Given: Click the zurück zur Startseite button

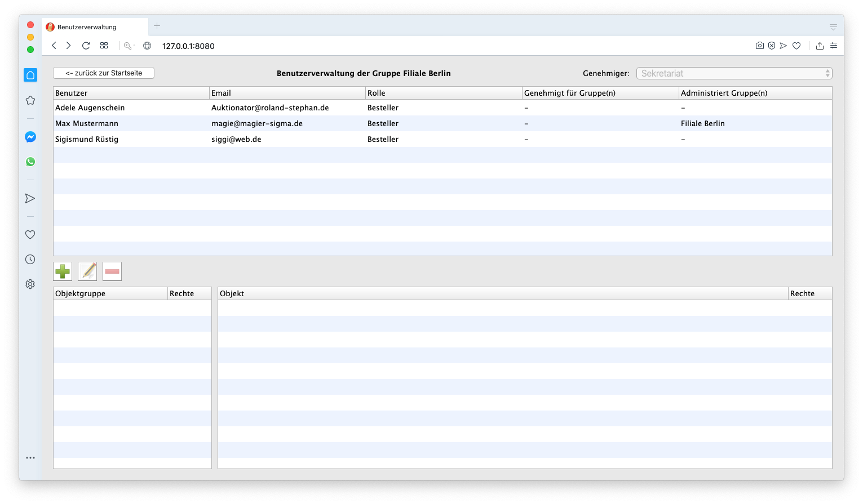Looking at the screenshot, I should pos(104,73).
